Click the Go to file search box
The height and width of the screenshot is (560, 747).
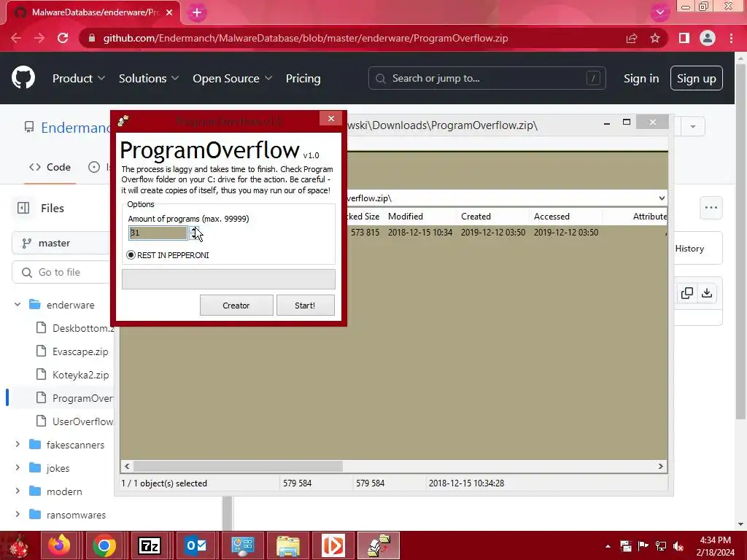click(x=62, y=273)
